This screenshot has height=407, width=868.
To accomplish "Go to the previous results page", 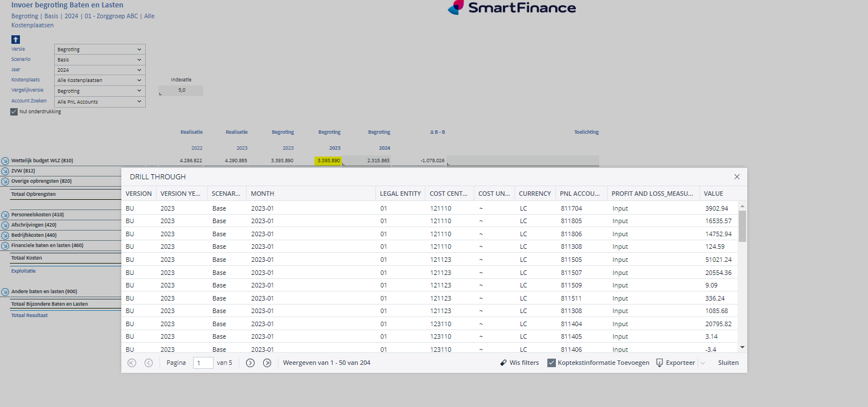I will 149,363.
